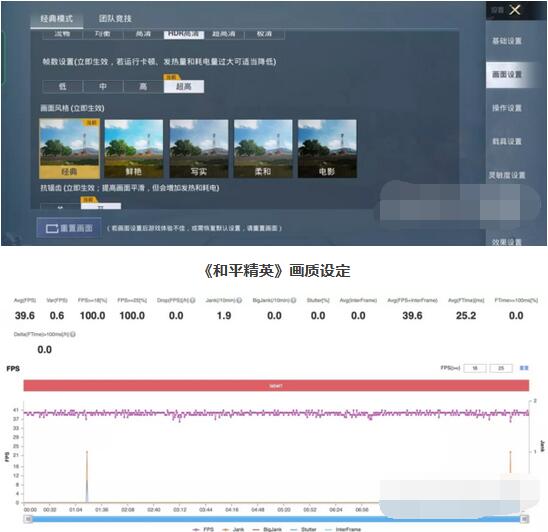Click the Avg(FPS) value 39.6
This screenshot has width=548, height=532.
tap(25, 316)
